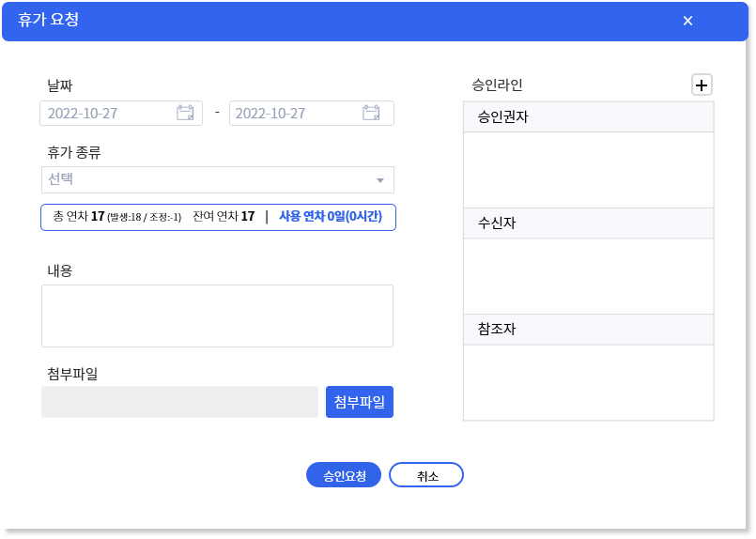Click the empty 참조자 list area
The image size is (756, 539).
[588, 383]
